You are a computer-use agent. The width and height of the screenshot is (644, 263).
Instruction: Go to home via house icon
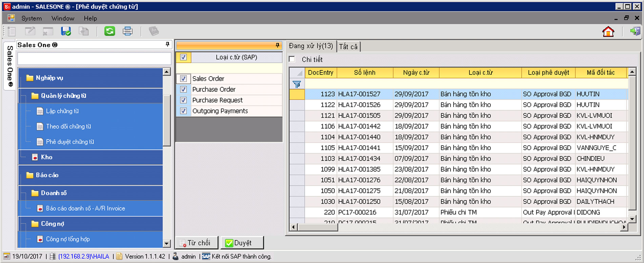608,32
